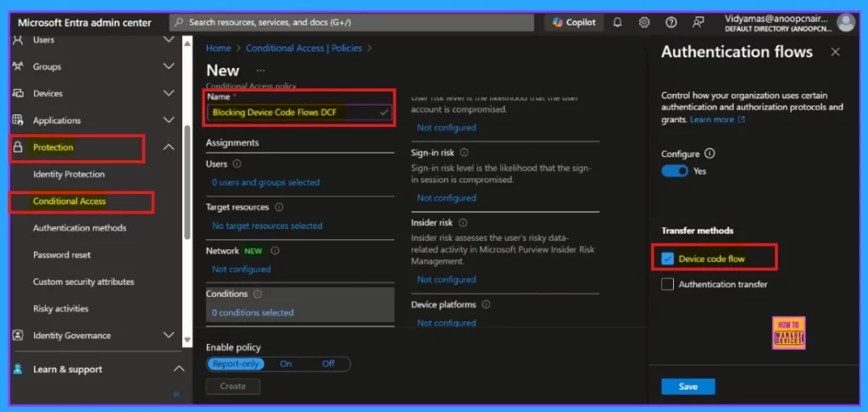Collapse the sidebar with the double chevron
This screenshot has height=412, width=868.
point(176,394)
